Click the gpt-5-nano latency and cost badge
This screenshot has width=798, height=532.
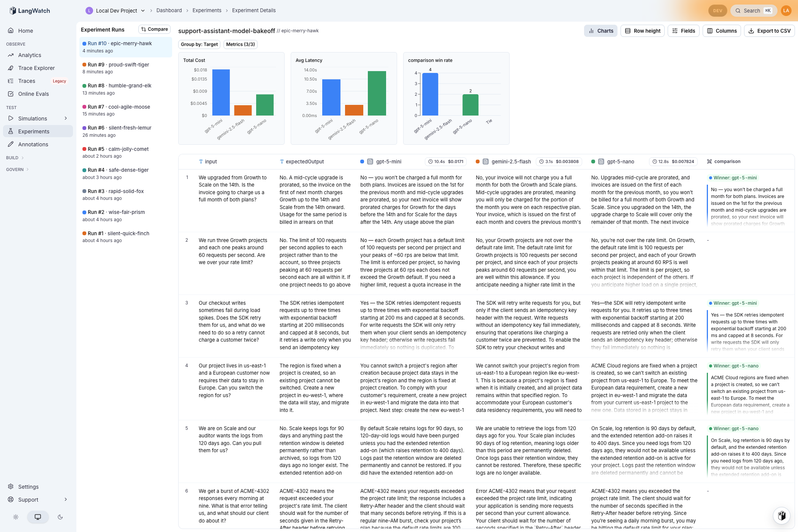(673, 161)
